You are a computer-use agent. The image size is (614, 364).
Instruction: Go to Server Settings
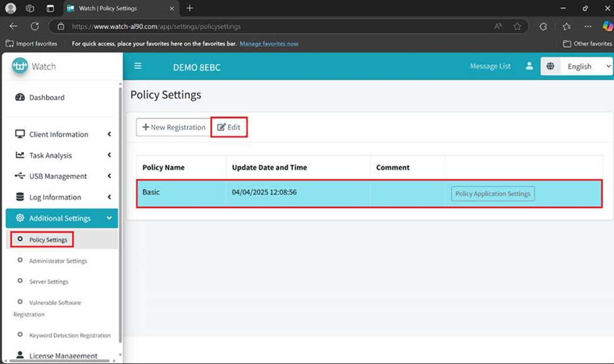(49, 281)
